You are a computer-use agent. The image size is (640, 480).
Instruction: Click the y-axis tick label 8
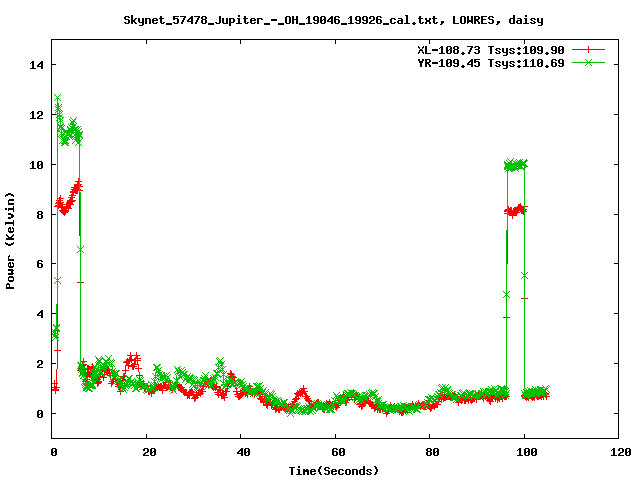pos(40,214)
